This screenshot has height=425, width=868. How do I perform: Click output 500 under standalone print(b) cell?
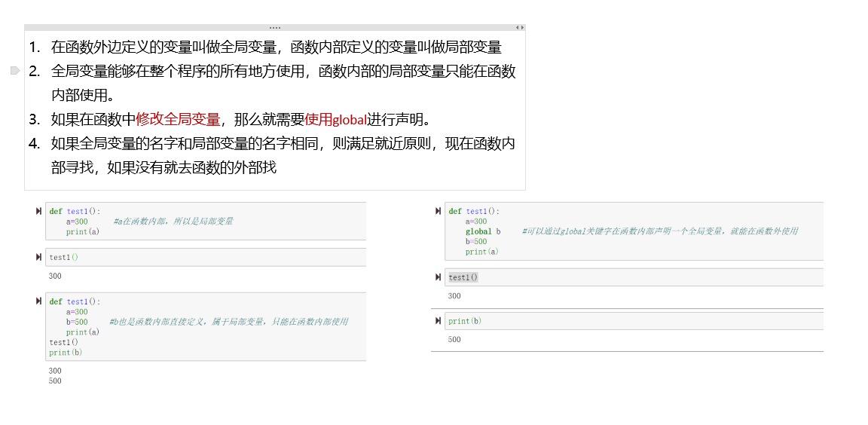pyautogui.click(x=454, y=339)
